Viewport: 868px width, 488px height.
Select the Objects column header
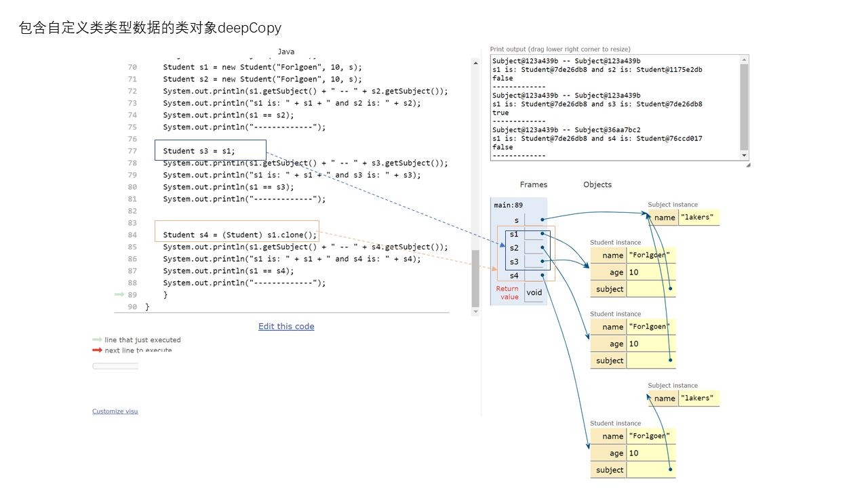(x=597, y=185)
